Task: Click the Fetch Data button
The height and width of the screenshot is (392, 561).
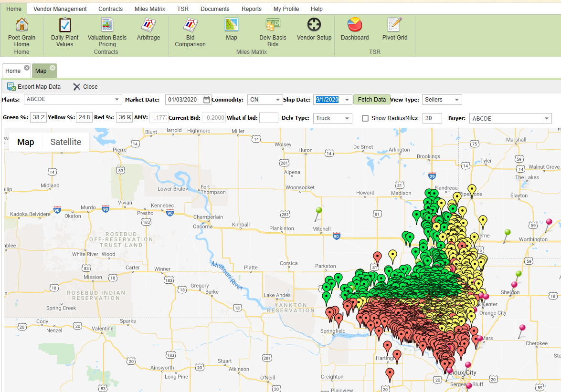Action: (372, 99)
